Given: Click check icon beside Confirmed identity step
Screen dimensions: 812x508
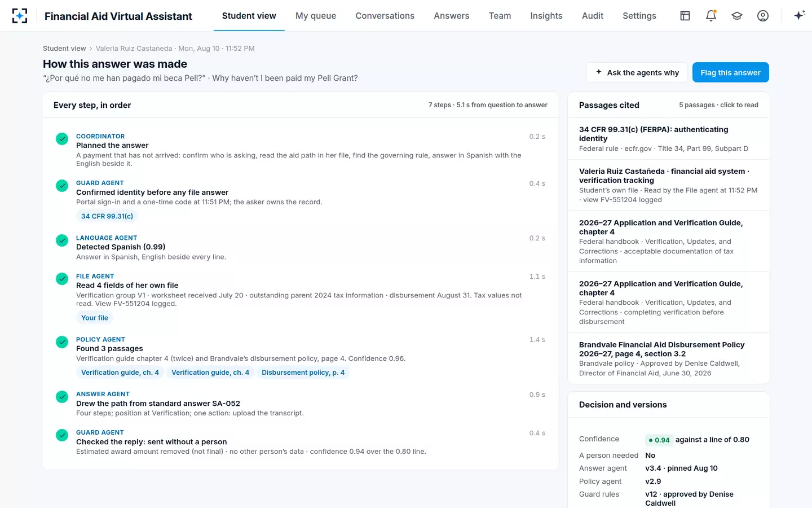Looking at the screenshot, I should click(62, 186).
